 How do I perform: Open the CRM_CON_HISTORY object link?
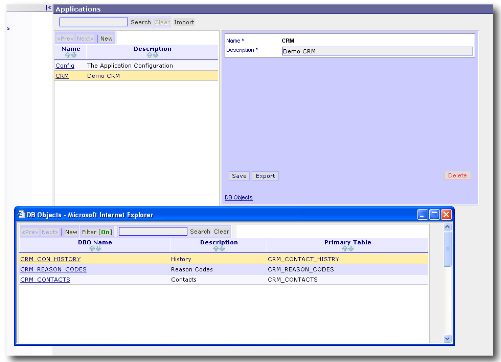pyautogui.click(x=51, y=259)
